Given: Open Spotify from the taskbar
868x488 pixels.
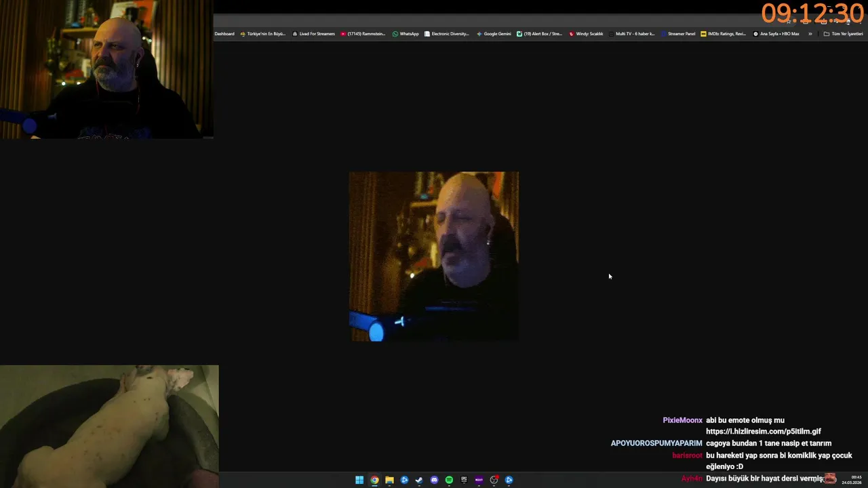Looking at the screenshot, I should coord(449,480).
